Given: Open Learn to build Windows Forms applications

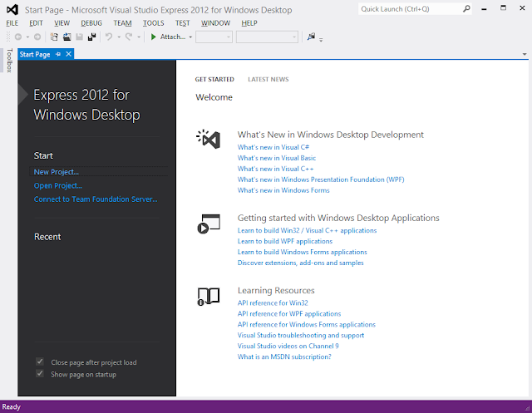Looking at the screenshot, I should click(x=303, y=252).
